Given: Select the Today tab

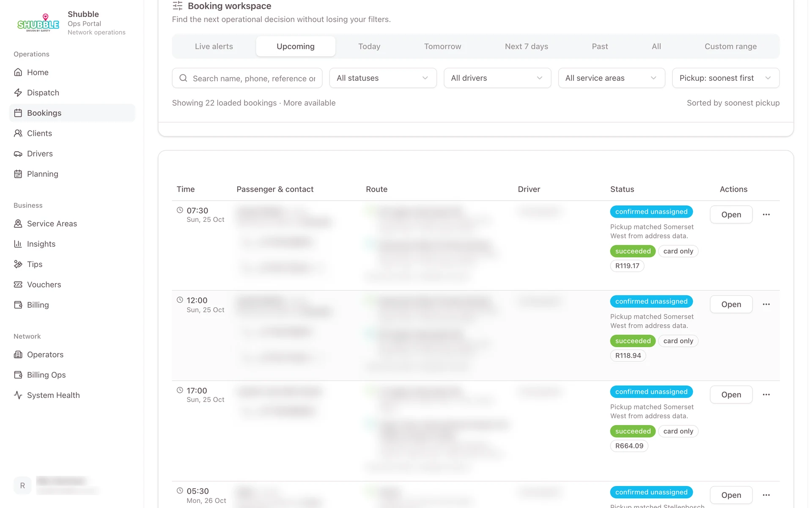Looking at the screenshot, I should pyautogui.click(x=369, y=47).
